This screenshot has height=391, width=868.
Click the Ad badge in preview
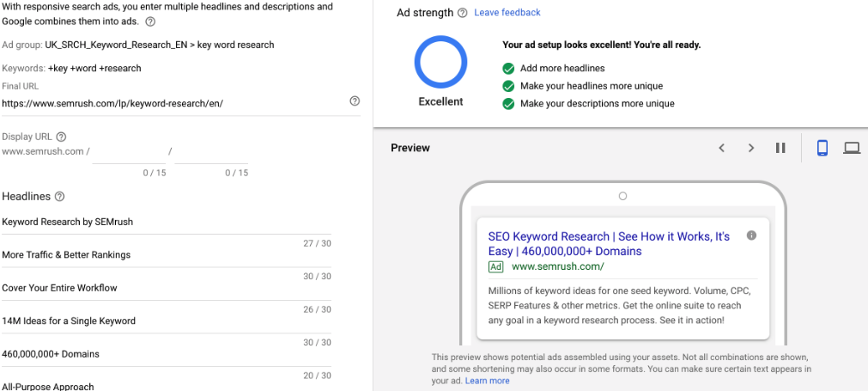pyautogui.click(x=495, y=267)
